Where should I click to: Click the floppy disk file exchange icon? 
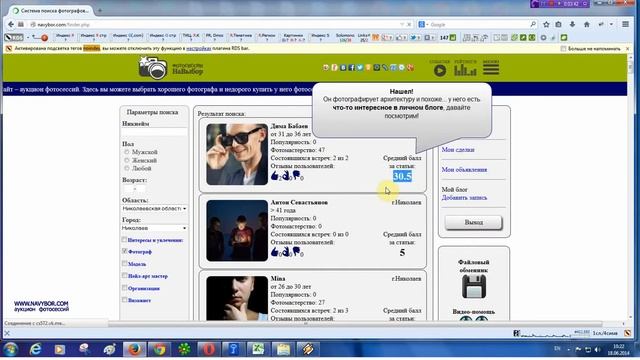tap(473, 287)
